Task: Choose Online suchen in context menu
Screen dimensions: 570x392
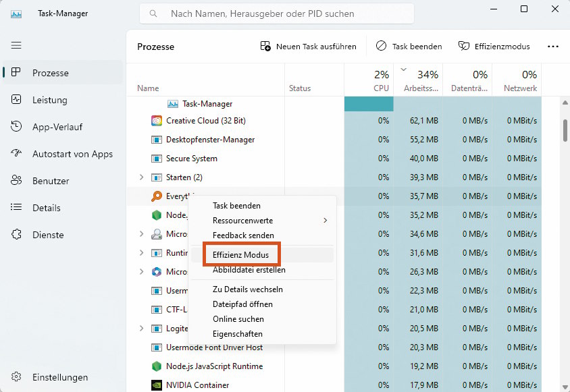Action: (262, 319)
